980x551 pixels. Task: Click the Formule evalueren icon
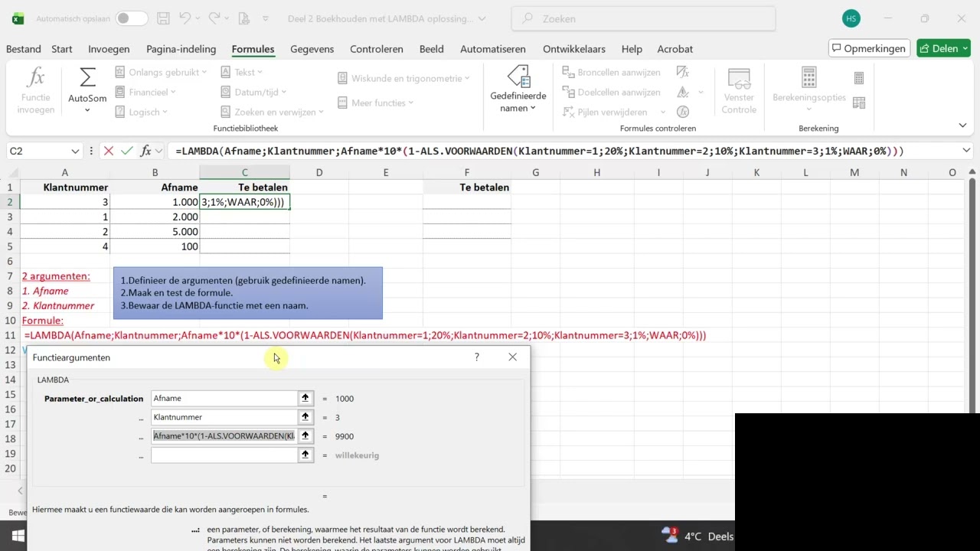pos(683,112)
